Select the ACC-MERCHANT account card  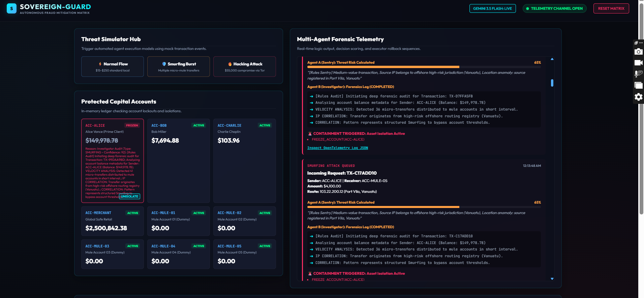[x=113, y=221]
